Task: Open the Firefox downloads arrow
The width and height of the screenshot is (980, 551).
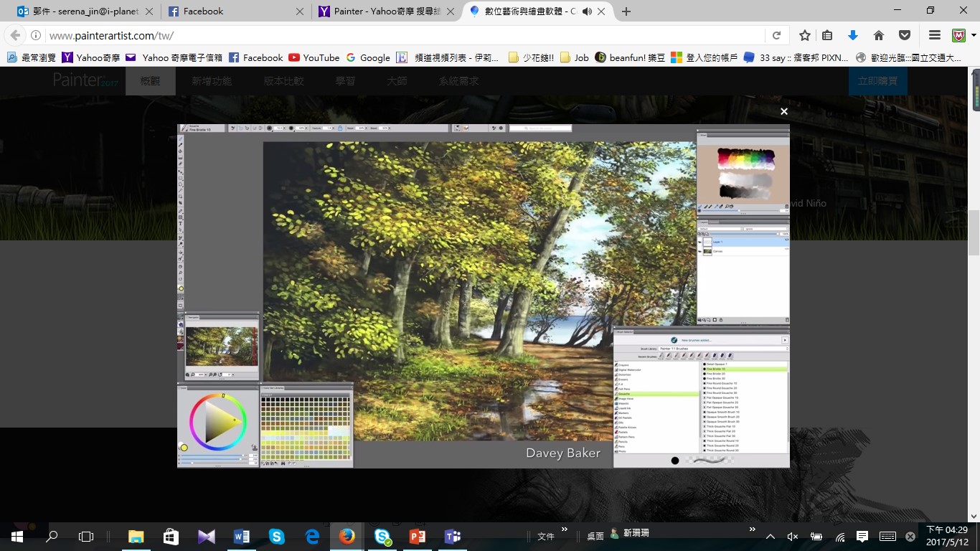Action: (853, 35)
